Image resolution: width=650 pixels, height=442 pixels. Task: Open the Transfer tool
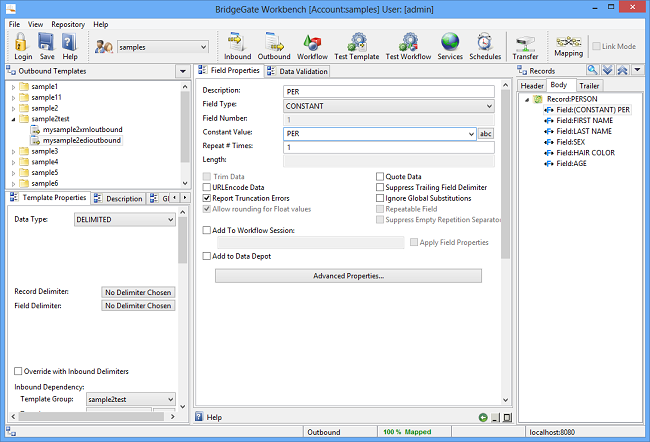click(525, 46)
